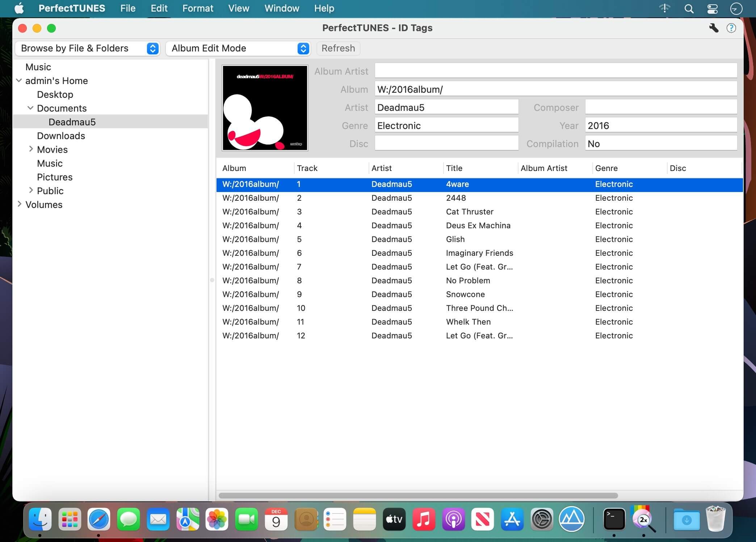Screen dimensions: 756x542
Task: Expand the Public folder node
Action: (31, 190)
